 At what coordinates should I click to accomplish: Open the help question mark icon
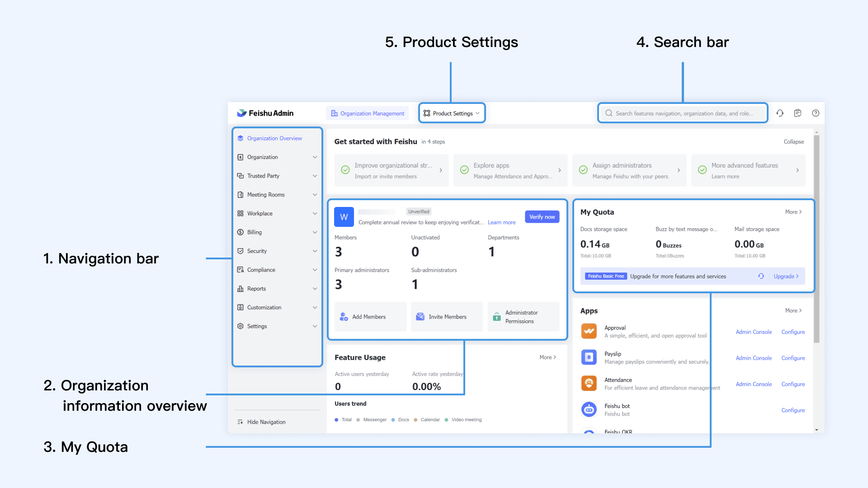click(x=816, y=113)
